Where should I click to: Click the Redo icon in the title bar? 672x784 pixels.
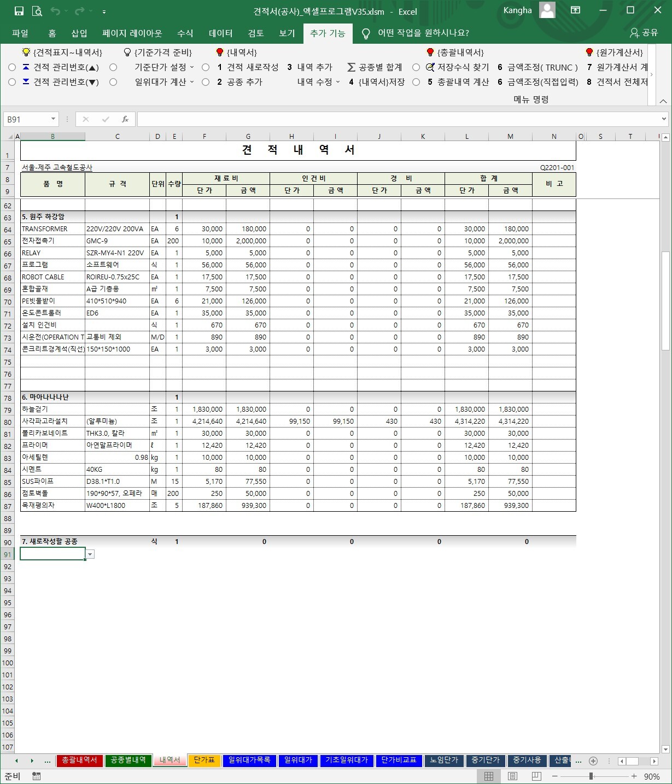point(80,11)
